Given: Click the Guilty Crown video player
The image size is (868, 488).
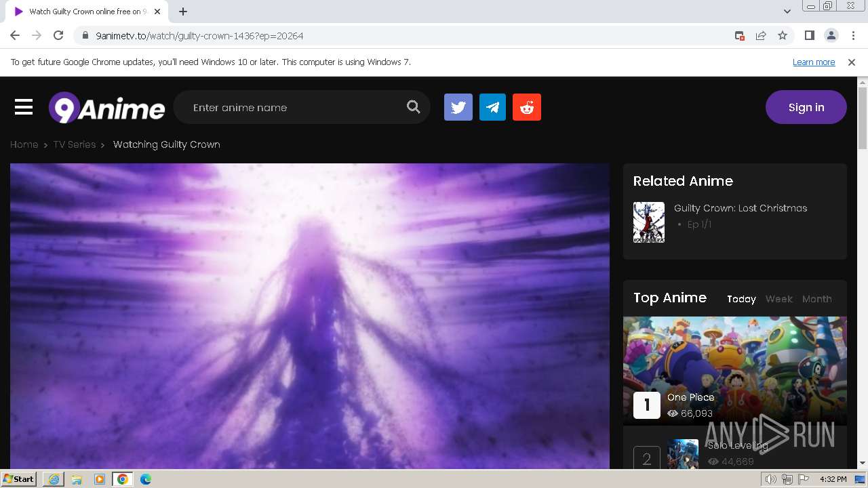Looking at the screenshot, I should (310, 316).
